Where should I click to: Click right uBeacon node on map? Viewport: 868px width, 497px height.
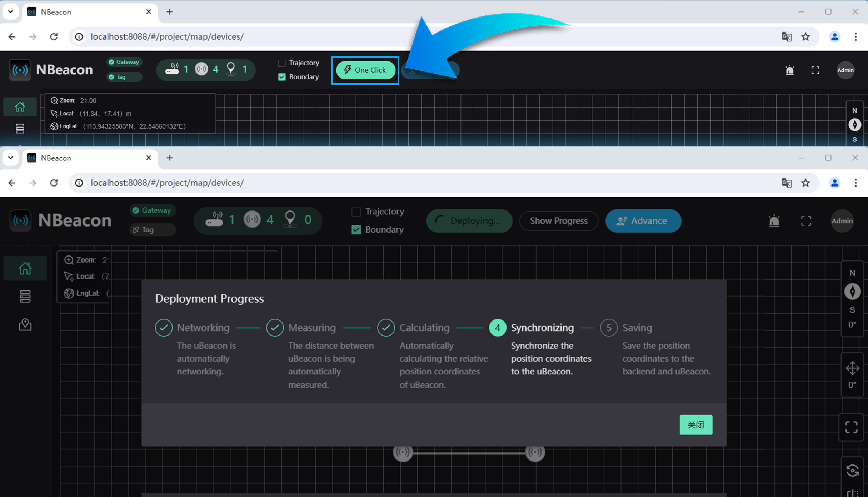(x=535, y=452)
